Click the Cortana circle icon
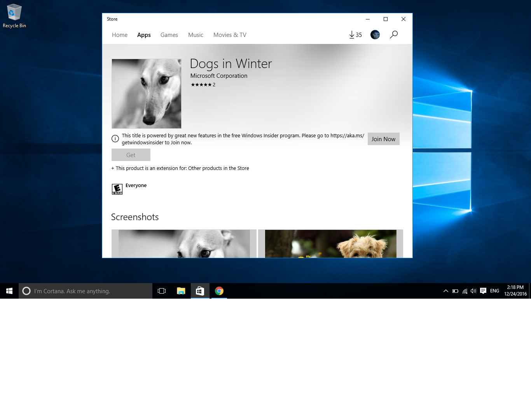This screenshot has height=420, width=531. click(26, 291)
